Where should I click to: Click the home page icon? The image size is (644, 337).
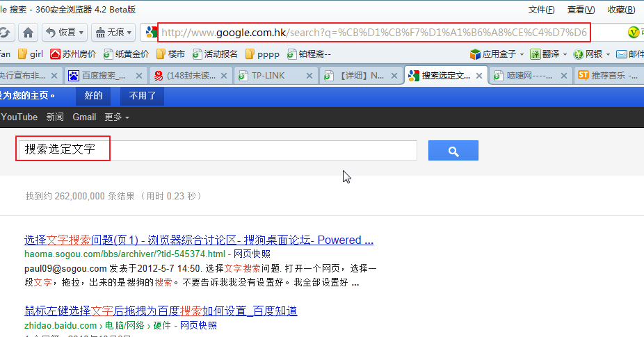(27, 32)
